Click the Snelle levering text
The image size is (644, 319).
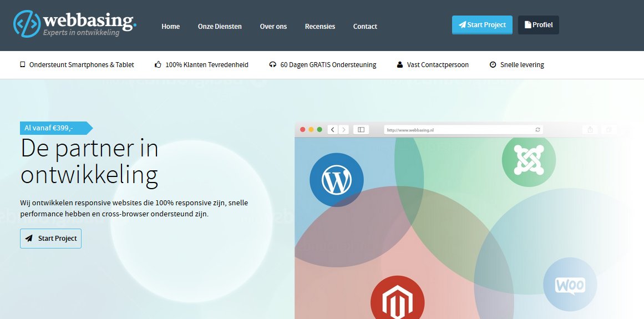pyautogui.click(x=522, y=64)
